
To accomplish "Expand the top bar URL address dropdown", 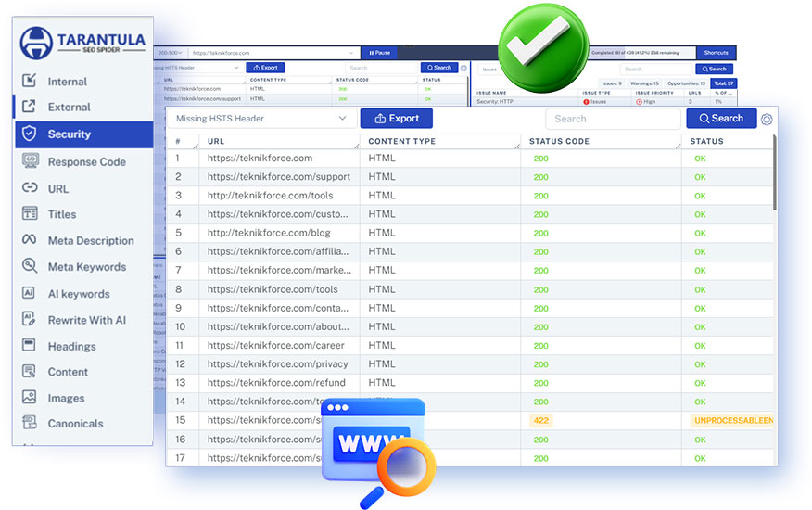I will (352, 53).
